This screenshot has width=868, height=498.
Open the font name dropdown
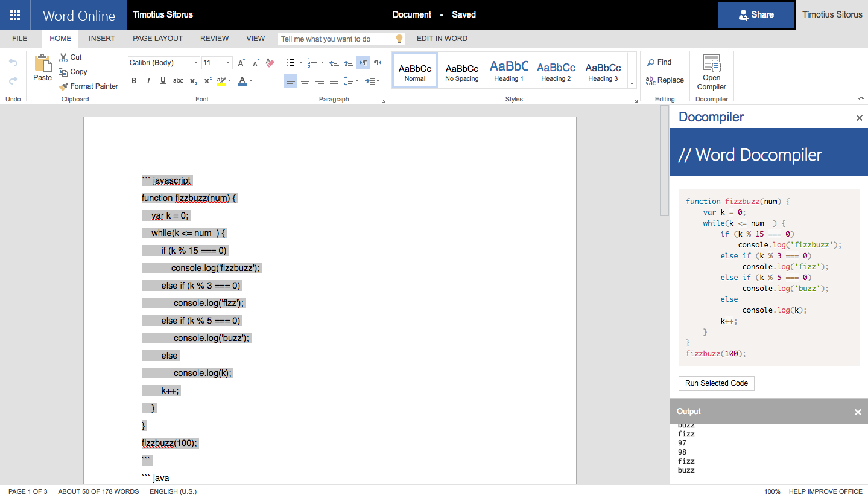click(195, 63)
